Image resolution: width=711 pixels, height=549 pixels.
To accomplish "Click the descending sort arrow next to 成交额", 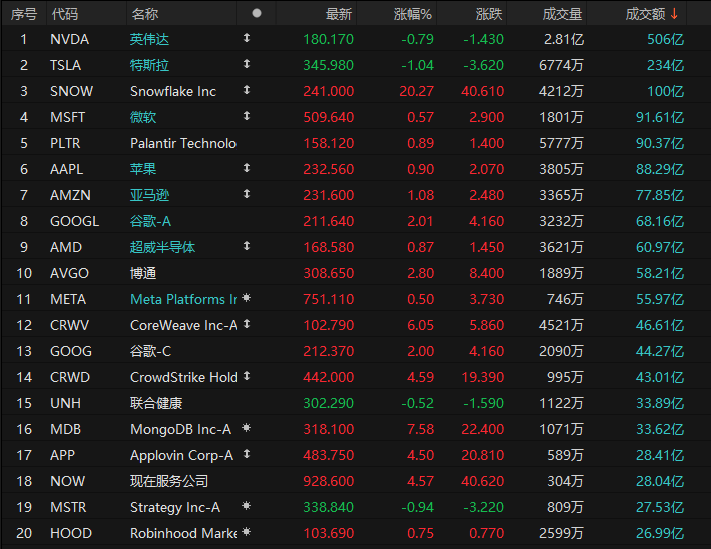I will [674, 14].
